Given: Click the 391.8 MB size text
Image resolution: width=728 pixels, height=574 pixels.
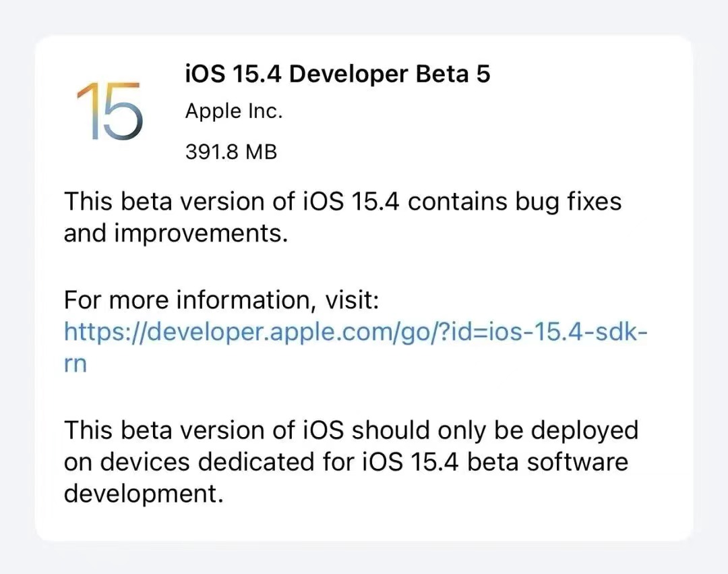Looking at the screenshot, I should click(232, 151).
